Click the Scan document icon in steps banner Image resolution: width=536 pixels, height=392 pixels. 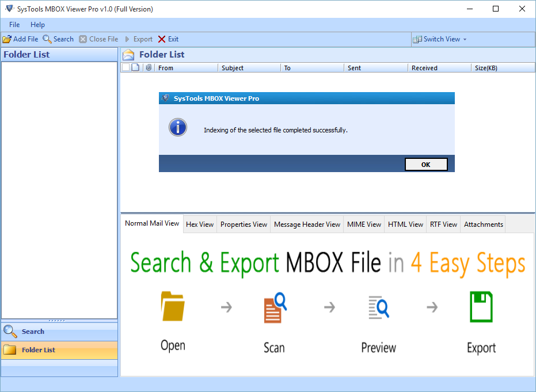tap(275, 307)
